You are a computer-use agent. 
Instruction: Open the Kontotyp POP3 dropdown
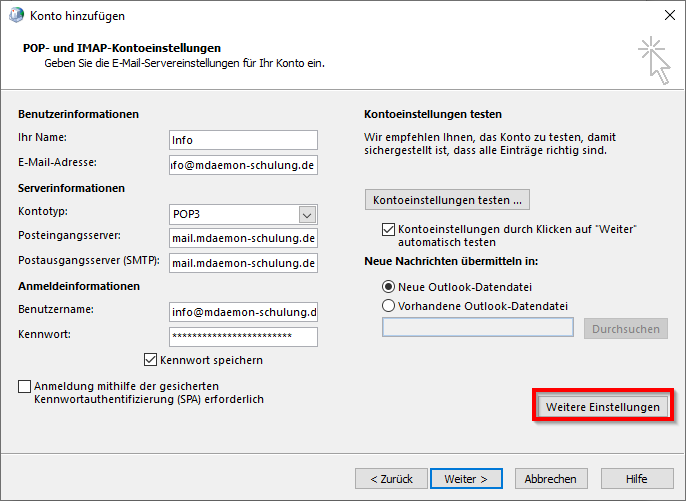pos(308,214)
